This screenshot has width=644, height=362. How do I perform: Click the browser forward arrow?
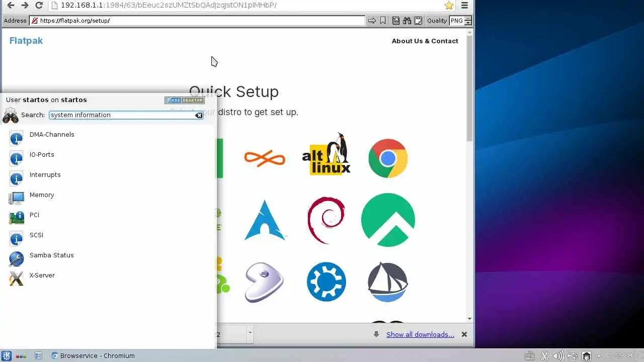coord(25,5)
